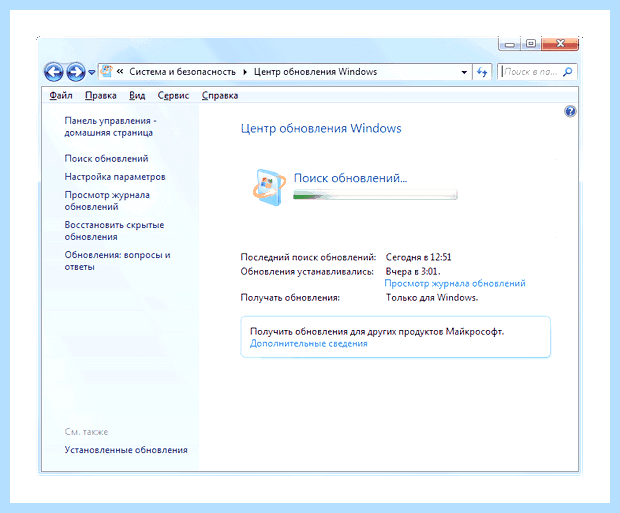Go to 'Панель управления - домашняя страница'
Viewport: 620px width, 513px height.
coord(110,127)
